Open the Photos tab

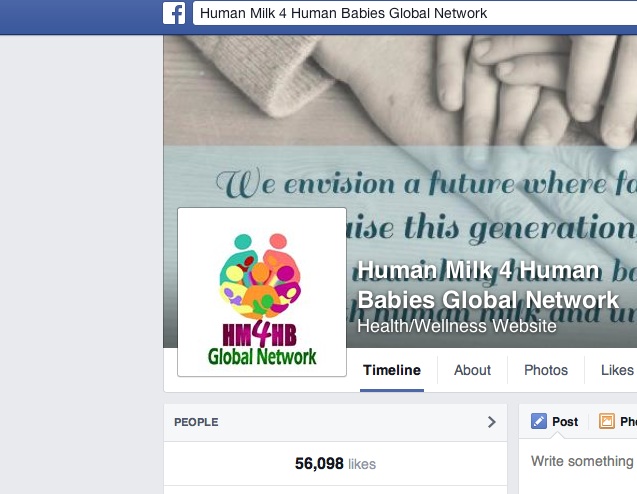[x=546, y=370]
